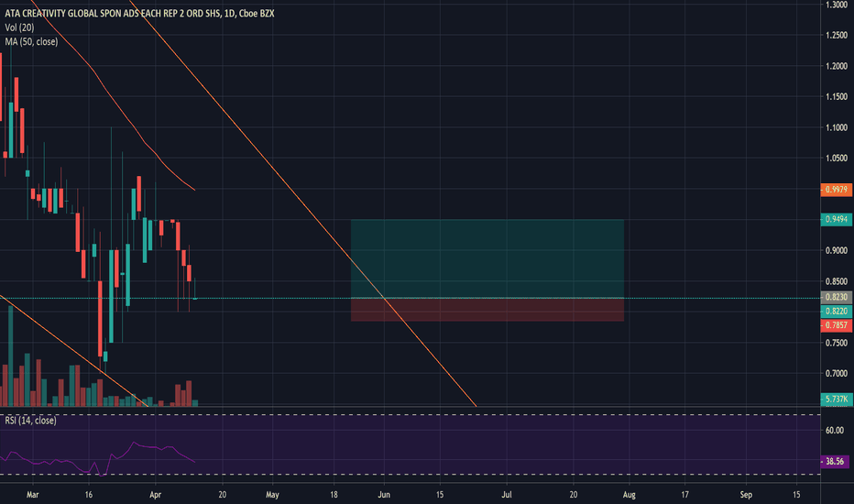Viewport: 854px width, 504px height.
Task: Click the Apr date label on time axis
Action: point(155,495)
